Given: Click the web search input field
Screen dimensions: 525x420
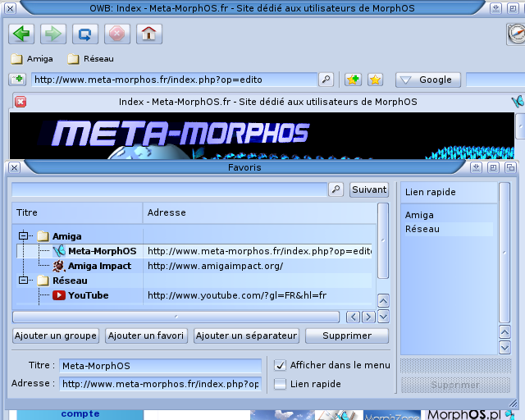Looking at the screenshot, I should point(495,80).
